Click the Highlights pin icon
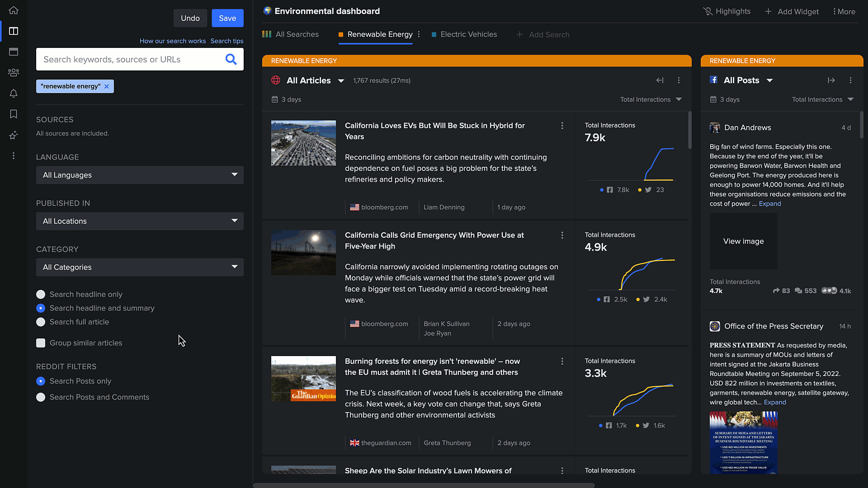868x488 pixels. 708,11
